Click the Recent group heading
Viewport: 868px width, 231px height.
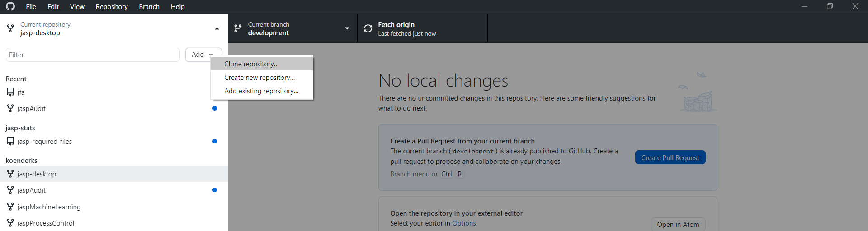16,79
